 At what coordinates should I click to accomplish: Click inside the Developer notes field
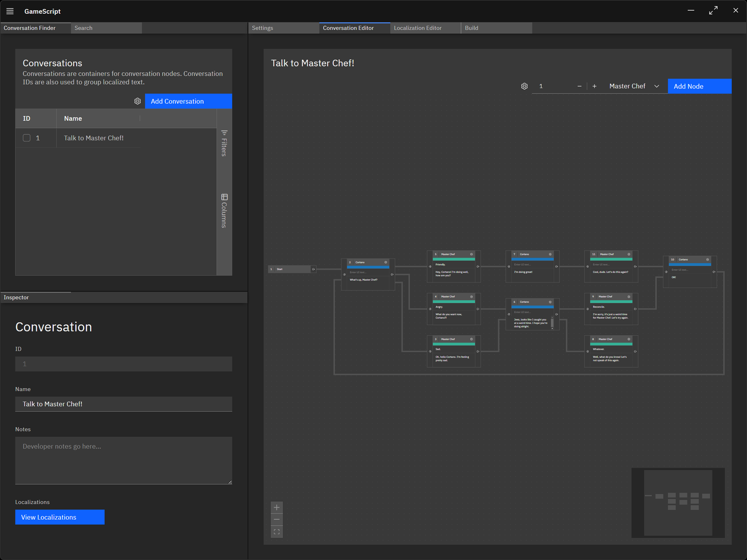(x=124, y=460)
